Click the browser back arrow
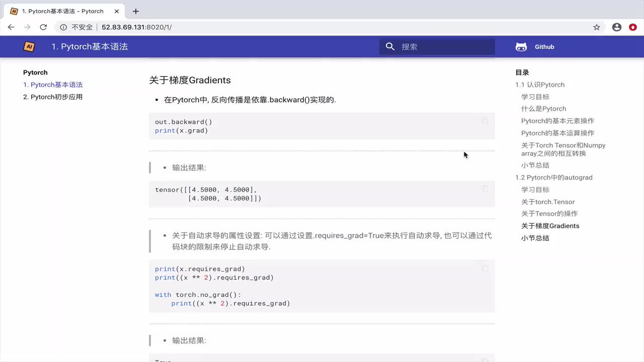644x362 pixels. click(x=11, y=27)
